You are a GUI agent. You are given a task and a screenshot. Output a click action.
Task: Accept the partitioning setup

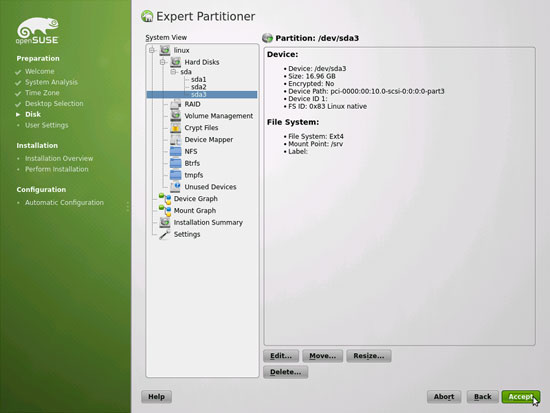521,397
